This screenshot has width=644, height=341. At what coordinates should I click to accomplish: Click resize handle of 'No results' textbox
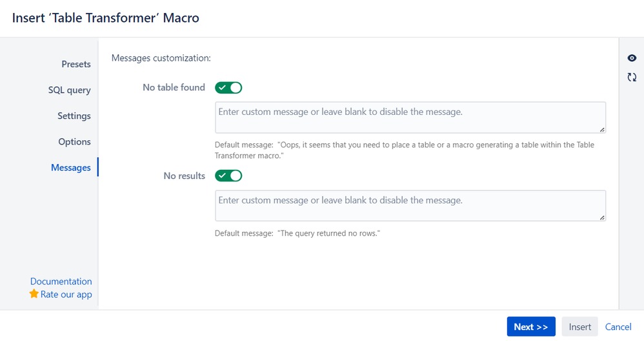(x=602, y=218)
